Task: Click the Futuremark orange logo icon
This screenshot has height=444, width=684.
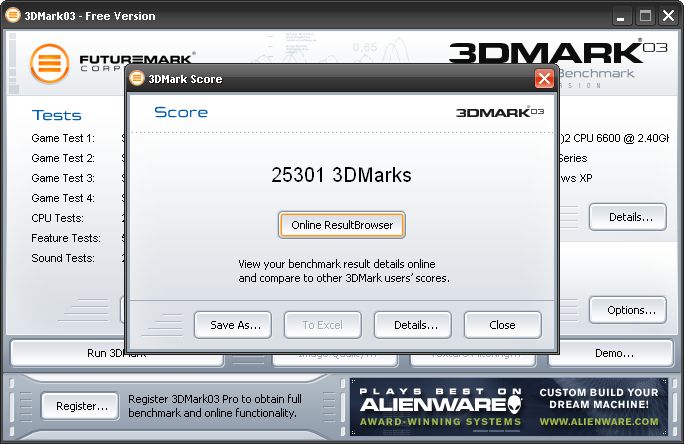Action: [50, 64]
